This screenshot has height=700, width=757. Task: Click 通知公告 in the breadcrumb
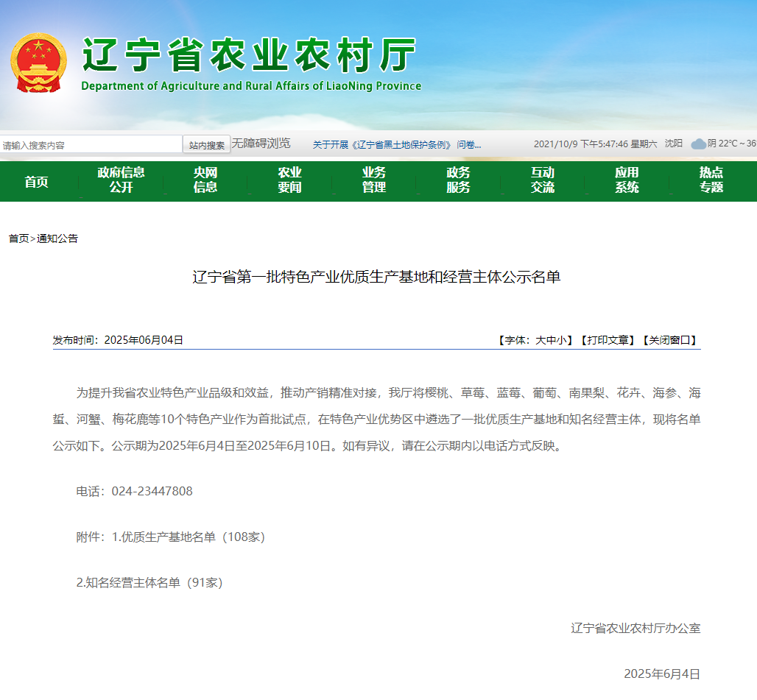[x=57, y=238]
